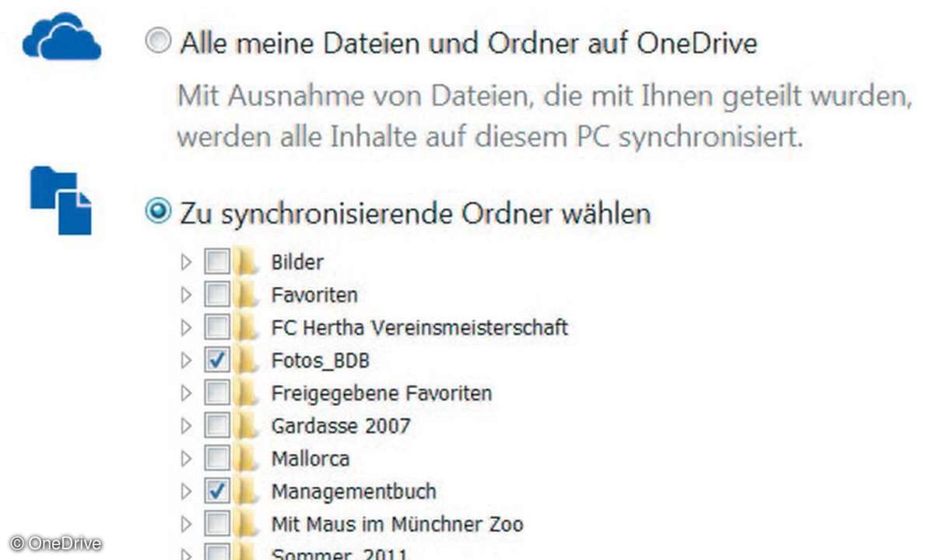Select 'Mit Maus im Münchner Zoo' name
This screenshot has height=560, width=934.
click(x=397, y=523)
